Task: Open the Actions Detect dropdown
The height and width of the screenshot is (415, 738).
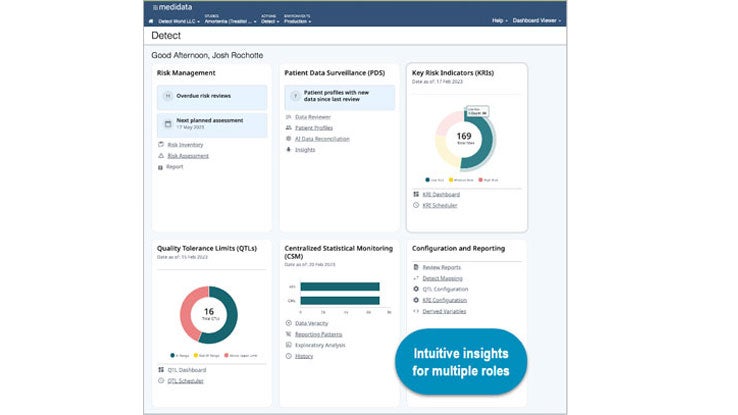Action: (x=270, y=19)
